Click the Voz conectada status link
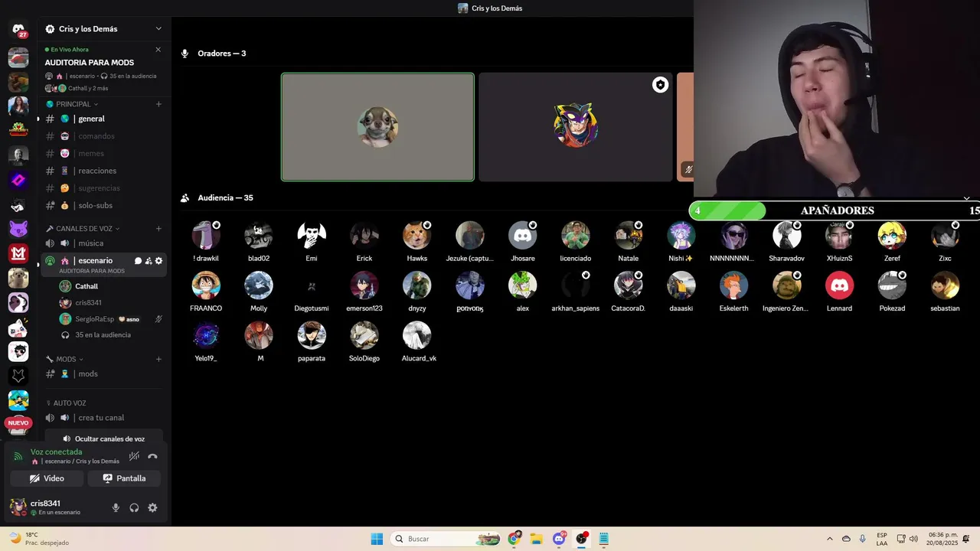 [56, 452]
